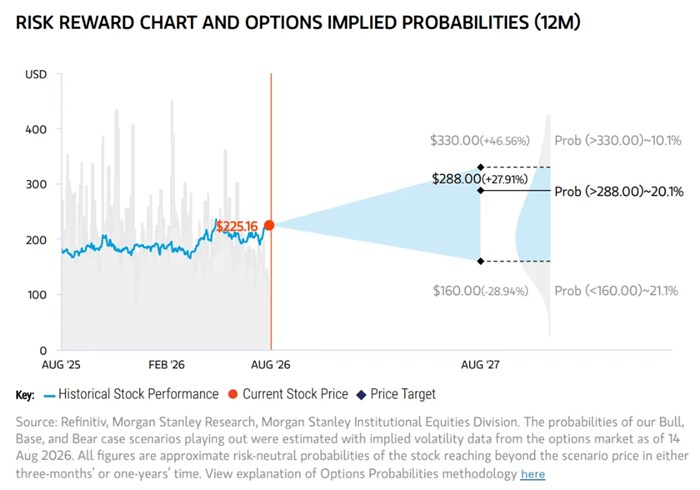Click the bear case diamond marker at $160

click(481, 261)
